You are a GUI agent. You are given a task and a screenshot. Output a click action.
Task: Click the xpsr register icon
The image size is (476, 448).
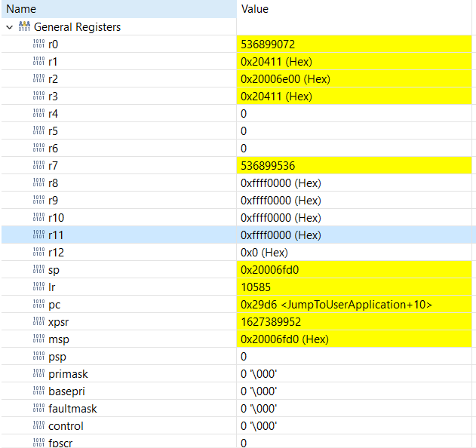click(39, 322)
